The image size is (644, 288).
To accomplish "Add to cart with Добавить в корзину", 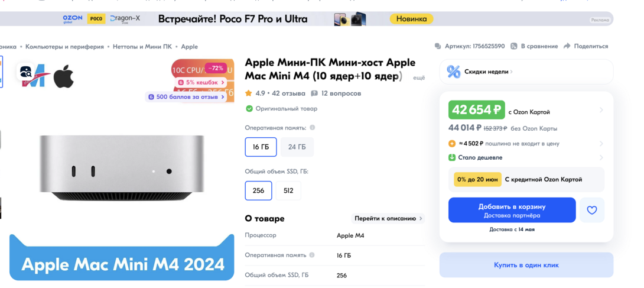I will coord(512,211).
